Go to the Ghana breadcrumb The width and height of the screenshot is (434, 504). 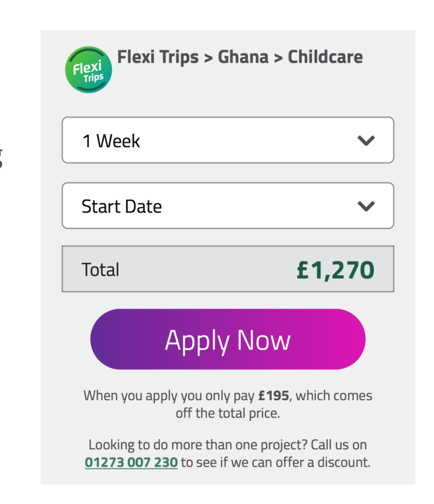(243, 57)
